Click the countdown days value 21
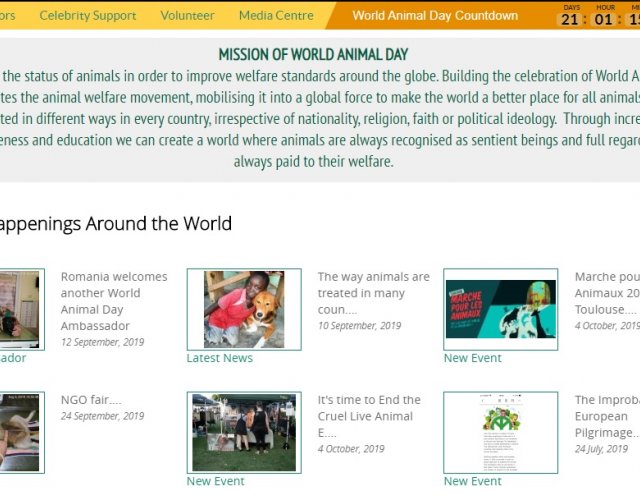640x500 pixels. 570,19
